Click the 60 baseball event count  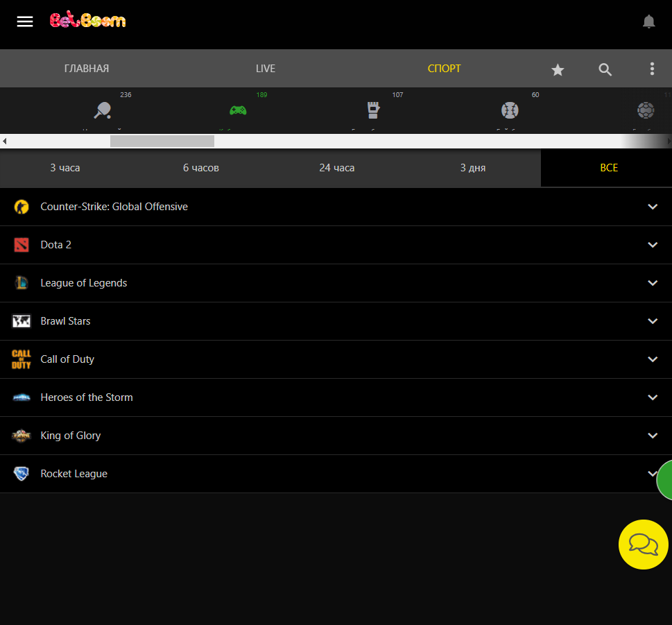pos(535,95)
